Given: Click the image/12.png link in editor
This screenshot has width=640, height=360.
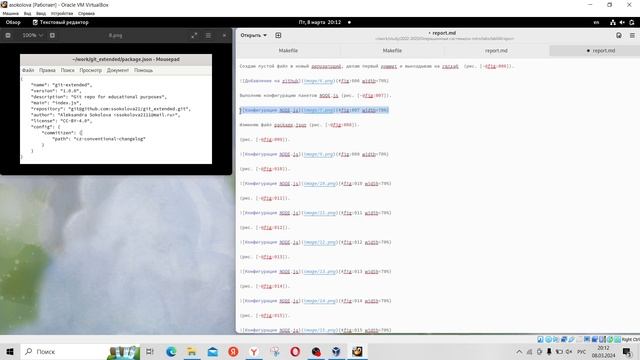Looking at the screenshot, I should [x=320, y=242].
